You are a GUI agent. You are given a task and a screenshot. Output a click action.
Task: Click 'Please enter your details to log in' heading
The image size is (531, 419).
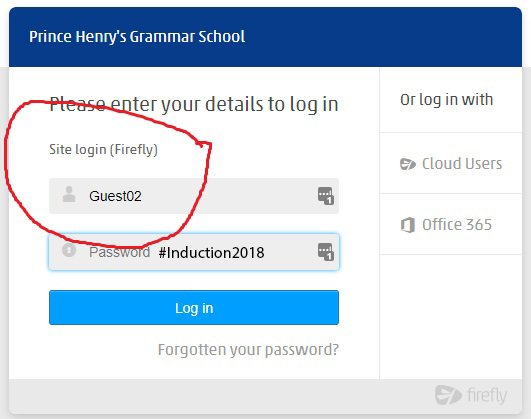(x=194, y=104)
